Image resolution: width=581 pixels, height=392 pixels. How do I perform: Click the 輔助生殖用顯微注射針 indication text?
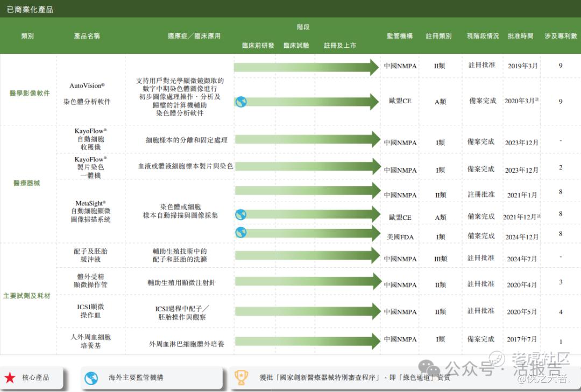coord(182,283)
